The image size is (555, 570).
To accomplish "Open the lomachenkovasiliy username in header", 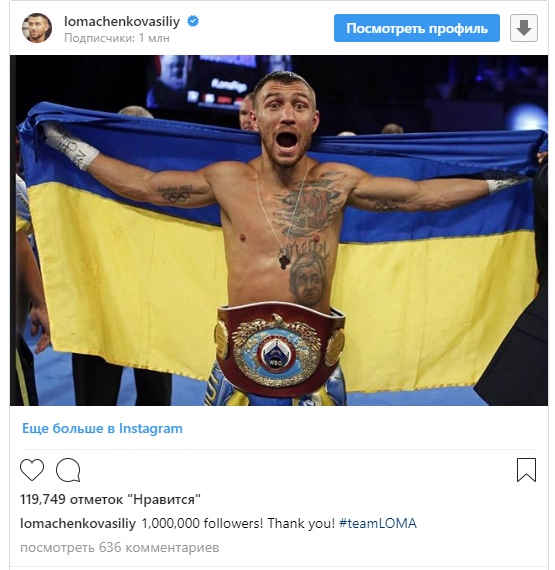I will coord(122,21).
